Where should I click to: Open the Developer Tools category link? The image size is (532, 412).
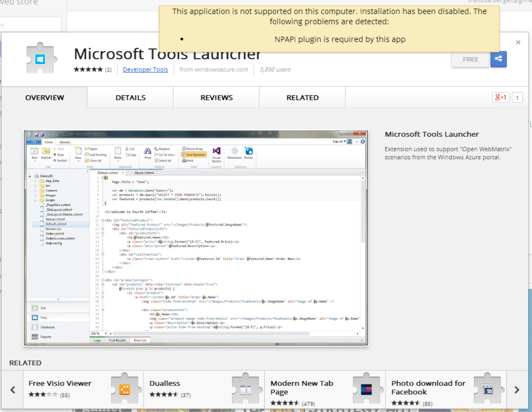click(145, 70)
